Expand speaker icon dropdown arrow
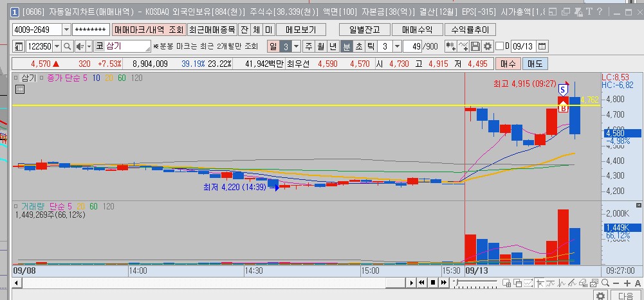This screenshot has width=644, height=300. (x=89, y=46)
